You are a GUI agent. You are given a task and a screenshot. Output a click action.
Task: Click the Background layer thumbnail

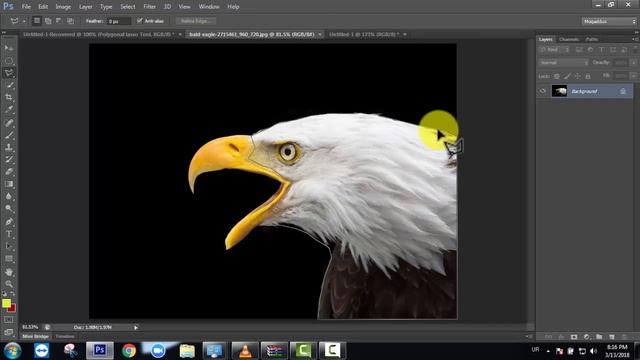click(559, 91)
